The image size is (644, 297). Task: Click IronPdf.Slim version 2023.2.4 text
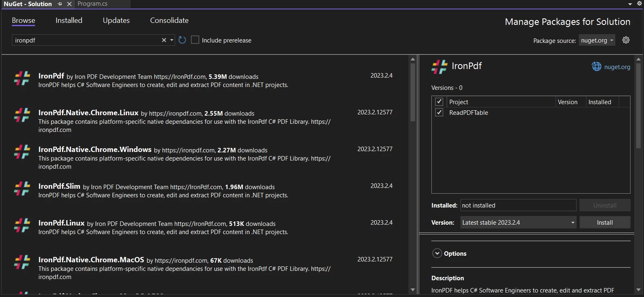(x=381, y=186)
